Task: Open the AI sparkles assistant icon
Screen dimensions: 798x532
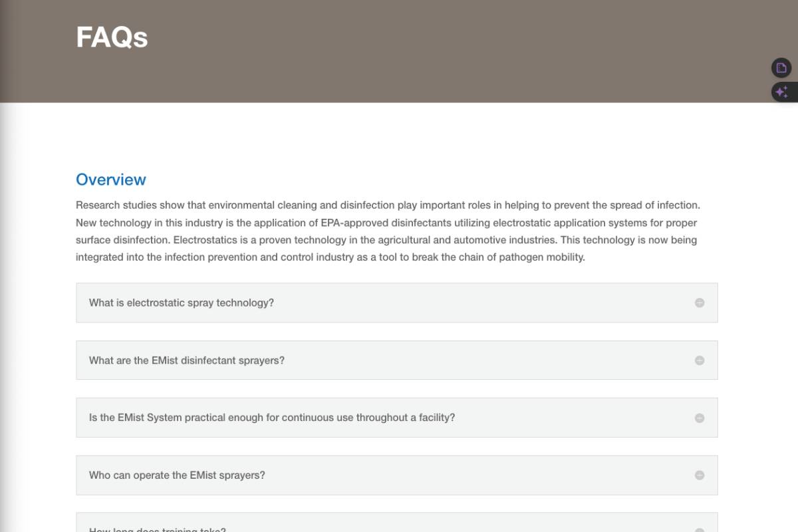Action: click(781, 92)
